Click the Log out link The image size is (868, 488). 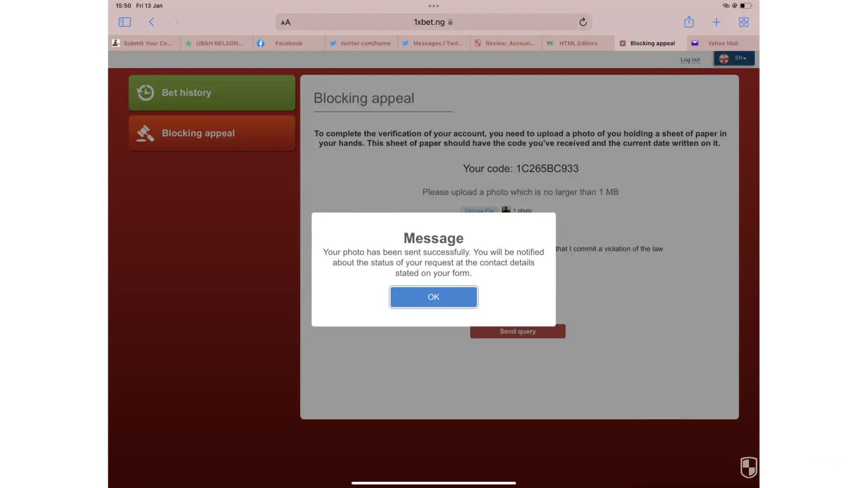coord(690,60)
